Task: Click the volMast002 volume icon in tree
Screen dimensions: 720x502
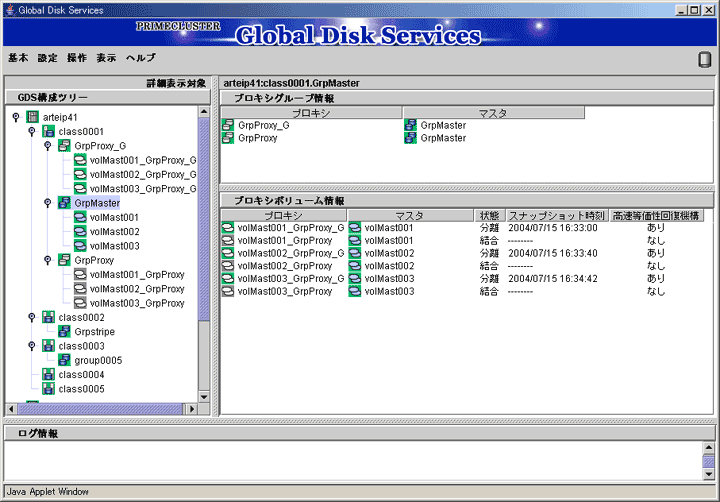Action: click(x=80, y=231)
